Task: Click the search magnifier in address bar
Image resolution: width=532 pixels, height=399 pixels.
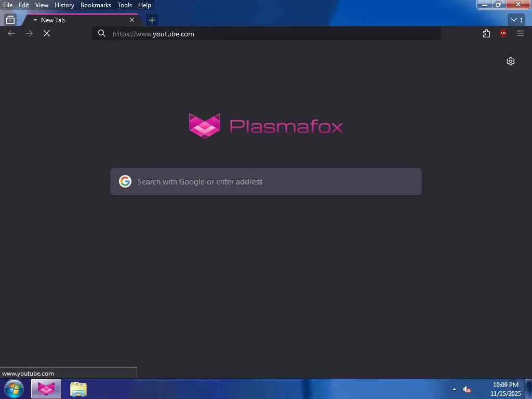Action: (101, 33)
